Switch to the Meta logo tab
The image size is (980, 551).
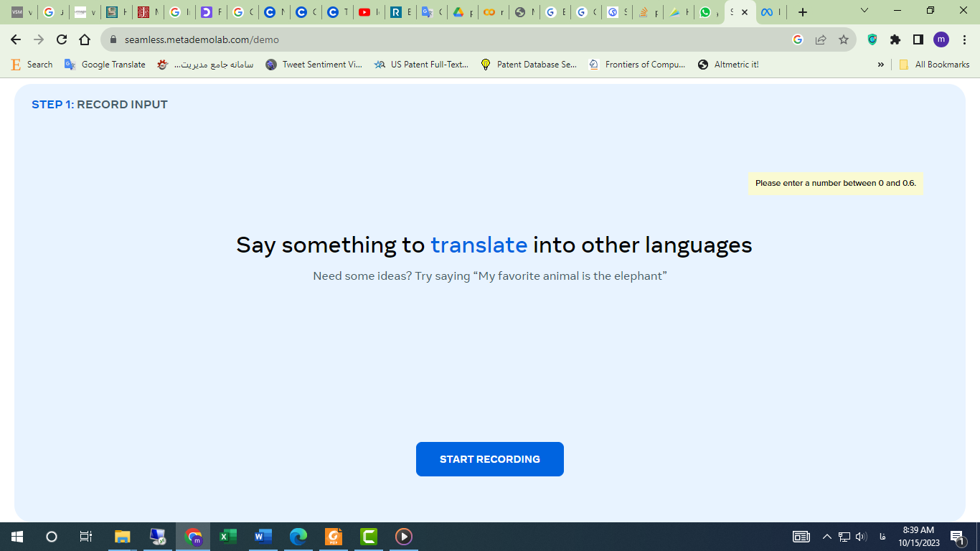click(773, 12)
